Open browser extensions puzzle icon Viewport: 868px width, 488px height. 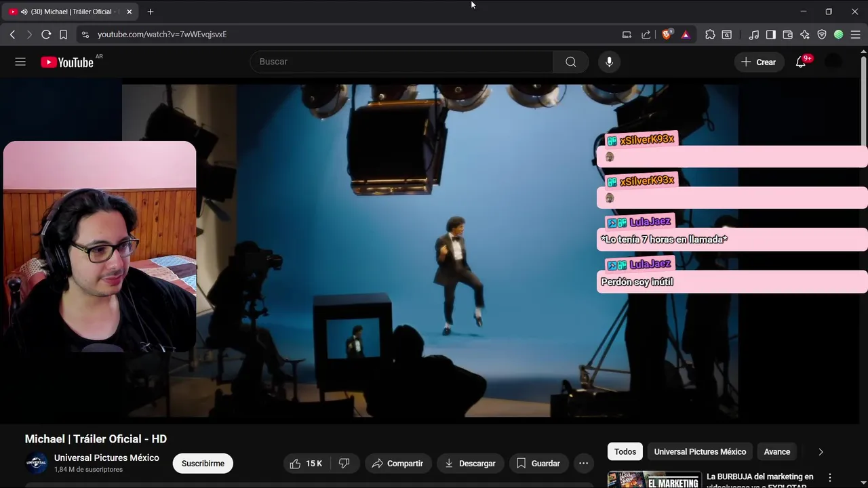pos(710,34)
